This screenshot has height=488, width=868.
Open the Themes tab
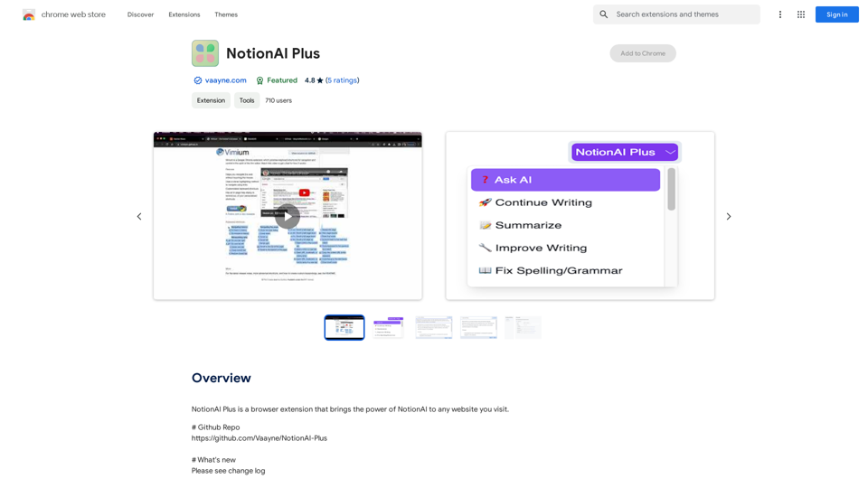click(226, 14)
